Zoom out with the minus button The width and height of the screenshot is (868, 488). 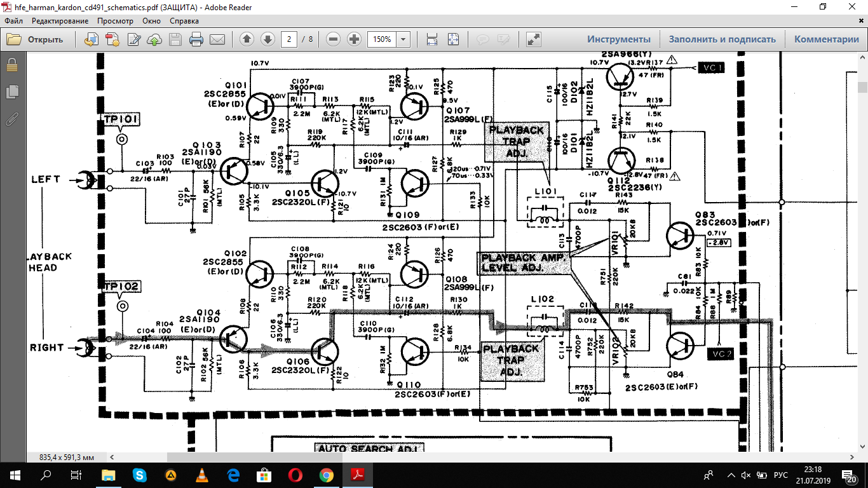point(334,39)
